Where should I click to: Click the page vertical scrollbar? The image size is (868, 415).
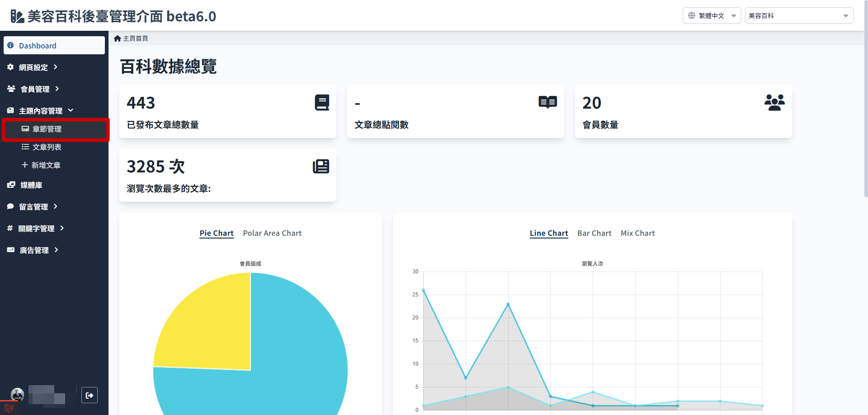coord(866,100)
